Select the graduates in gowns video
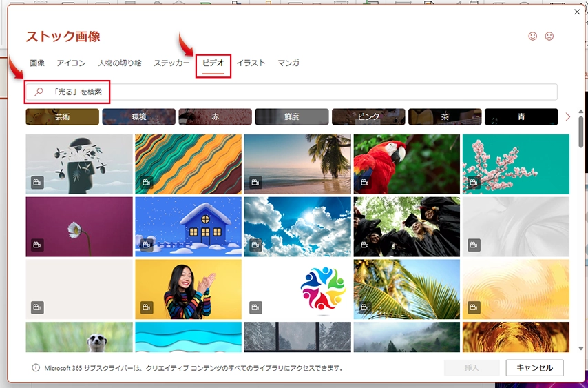The width and height of the screenshot is (588, 388). point(407,227)
